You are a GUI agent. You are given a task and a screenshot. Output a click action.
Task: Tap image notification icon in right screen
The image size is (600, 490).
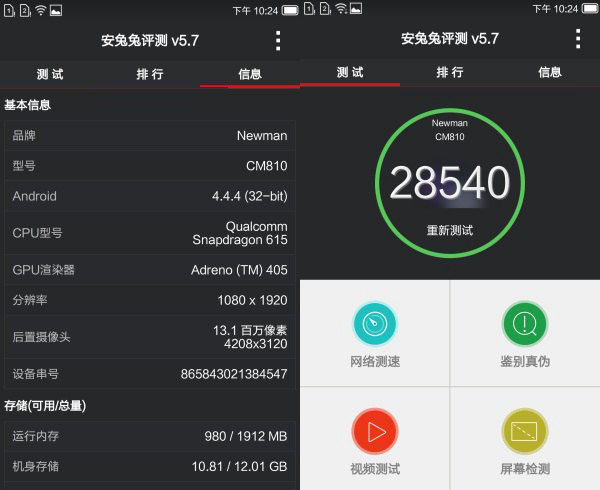356,8
